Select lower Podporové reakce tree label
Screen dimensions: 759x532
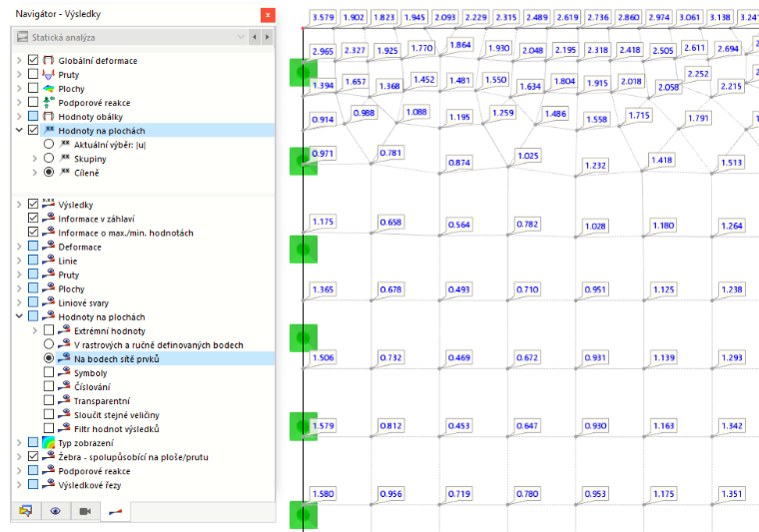click(94, 471)
